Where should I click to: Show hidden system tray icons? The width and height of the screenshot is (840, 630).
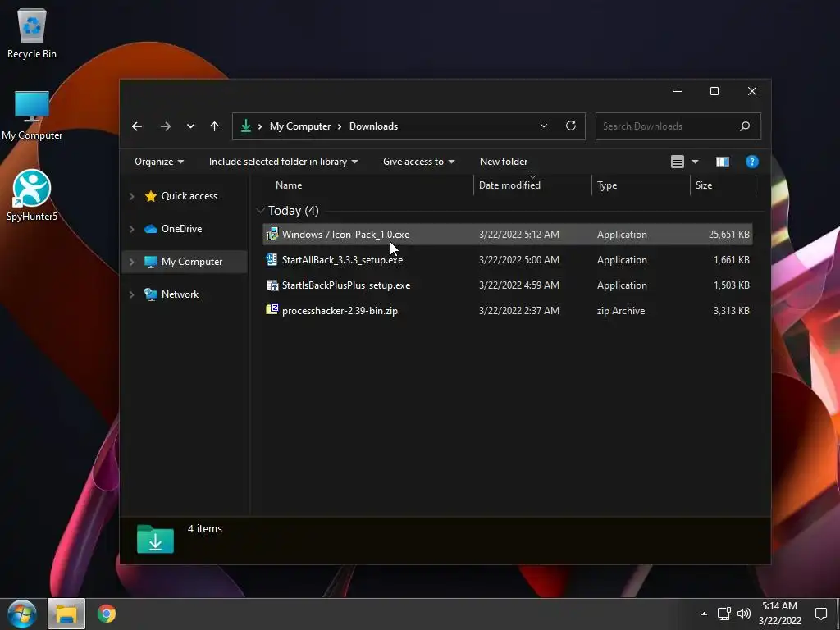point(704,614)
